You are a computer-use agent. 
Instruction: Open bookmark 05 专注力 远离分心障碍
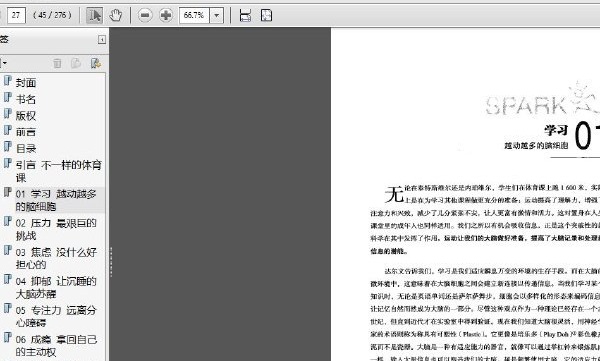56,316
